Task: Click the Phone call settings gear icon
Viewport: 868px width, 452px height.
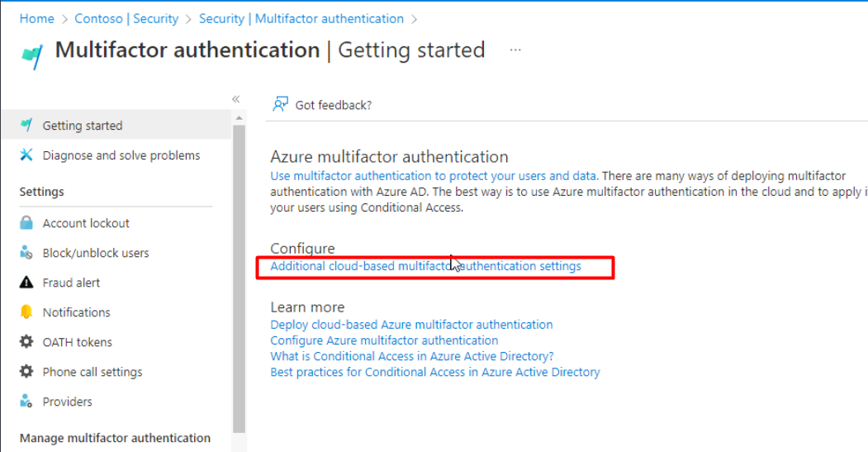Action: (26, 372)
